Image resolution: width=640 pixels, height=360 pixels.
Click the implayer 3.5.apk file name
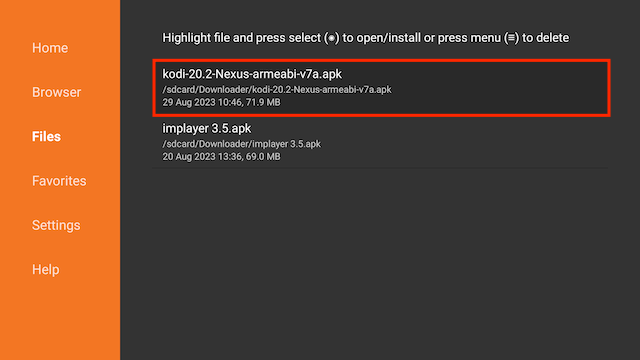[207, 129]
